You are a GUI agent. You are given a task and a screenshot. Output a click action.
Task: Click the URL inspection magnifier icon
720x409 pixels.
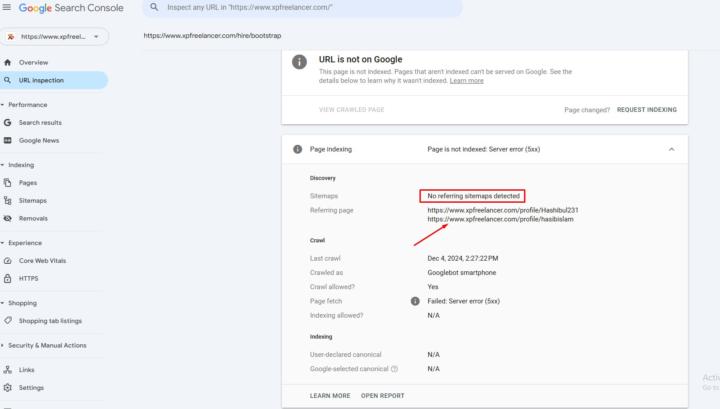(7, 80)
